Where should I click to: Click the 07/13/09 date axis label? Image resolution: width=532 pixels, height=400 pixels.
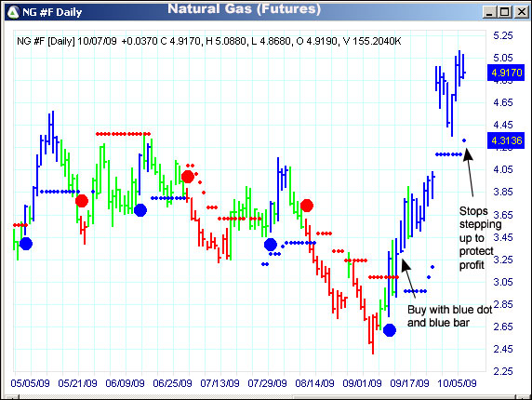(219, 383)
